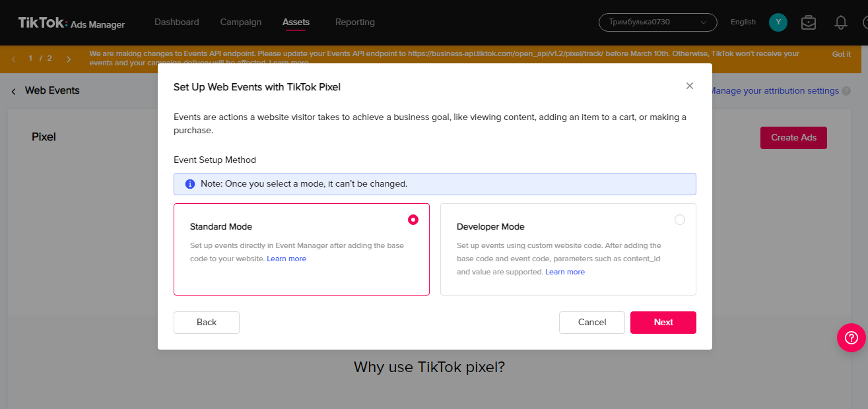Show previous announcement banner arrow
The width and height of the screenshot is (868, 409).
13,59
